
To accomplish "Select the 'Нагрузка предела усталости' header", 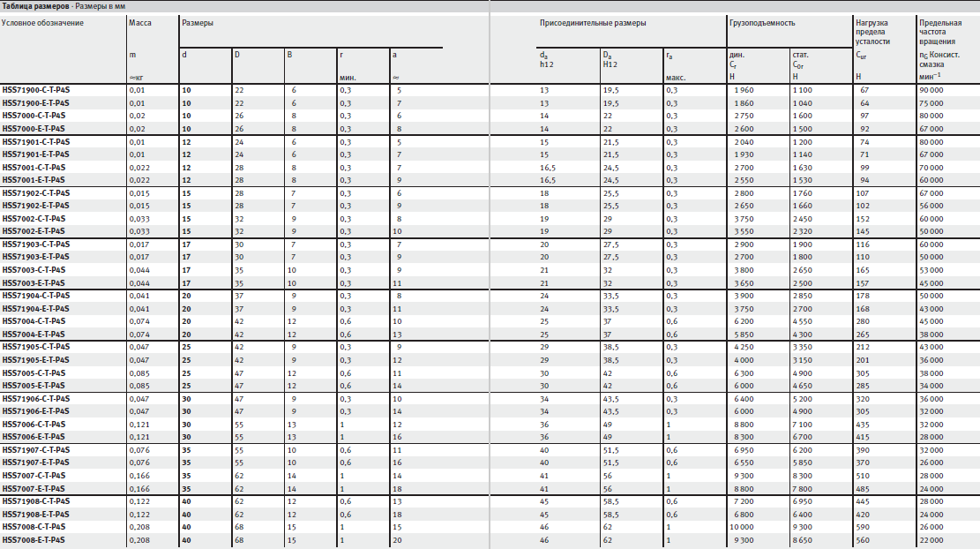I will tap(872, 32).
